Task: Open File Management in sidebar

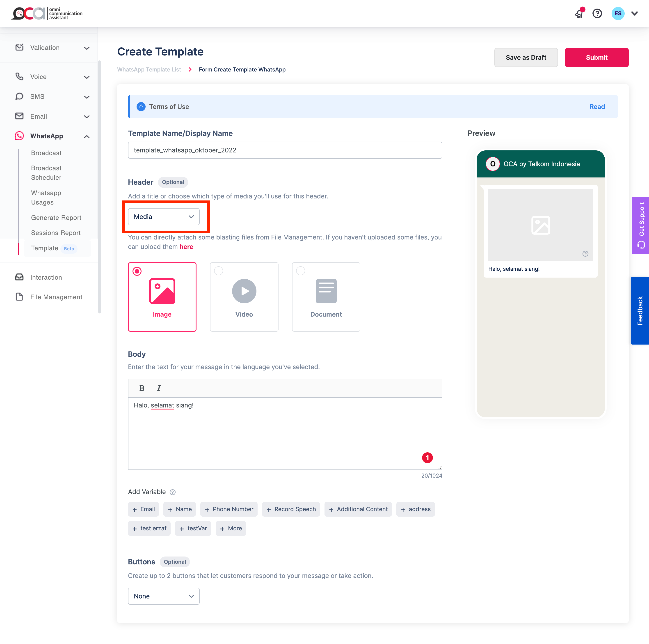Action: 56,297
